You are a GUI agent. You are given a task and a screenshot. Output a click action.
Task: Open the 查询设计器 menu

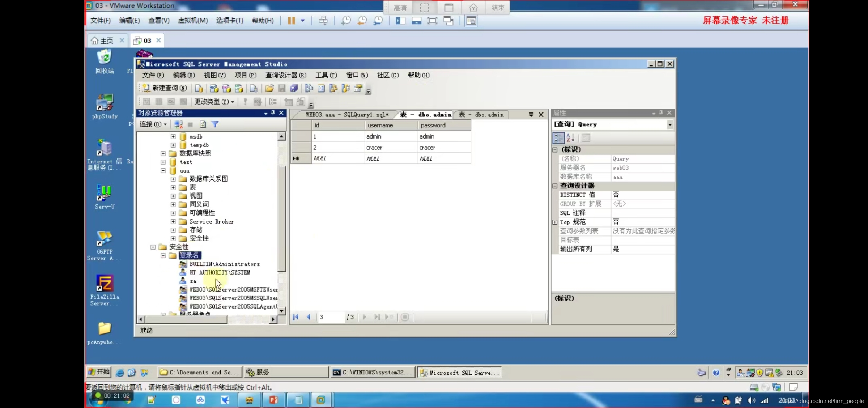(286, 75)
